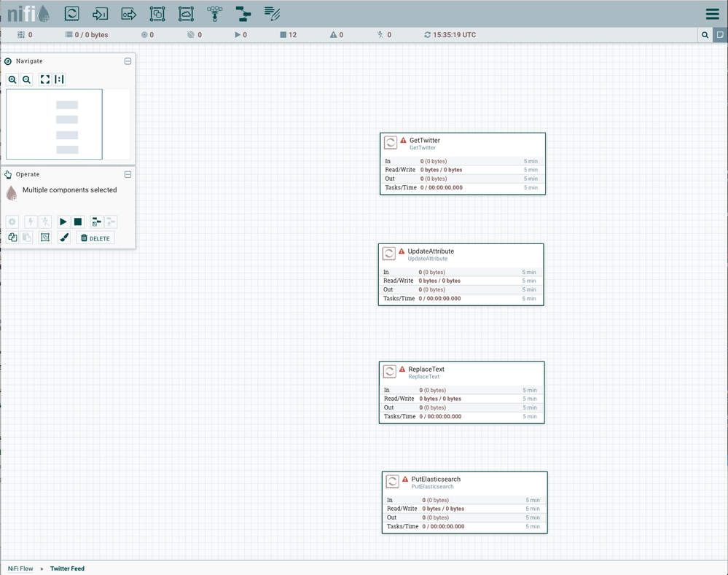Image resolution: width=728 pixels, height=575 pixels.
Task: Click the NiFi Flow breadcrumb link
Action: [x=20, y=568]
